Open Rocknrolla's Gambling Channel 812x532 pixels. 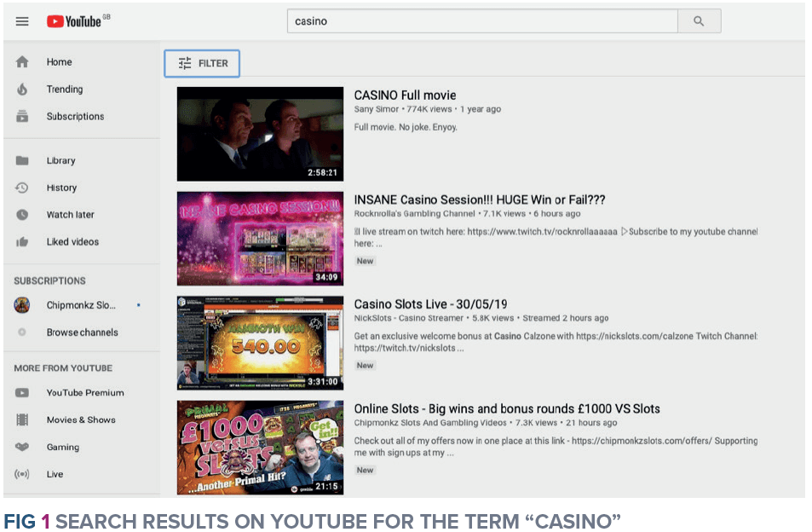414,213
